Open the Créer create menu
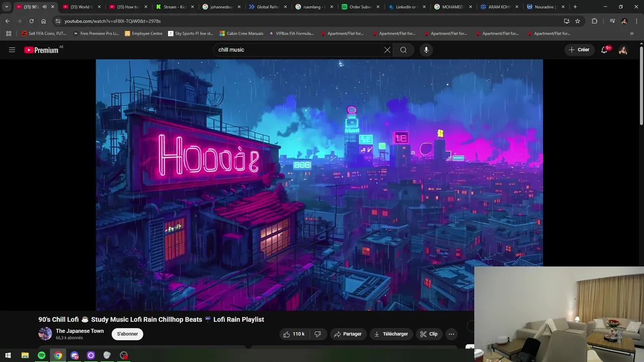Screen dimensions: 644x362 579,50
